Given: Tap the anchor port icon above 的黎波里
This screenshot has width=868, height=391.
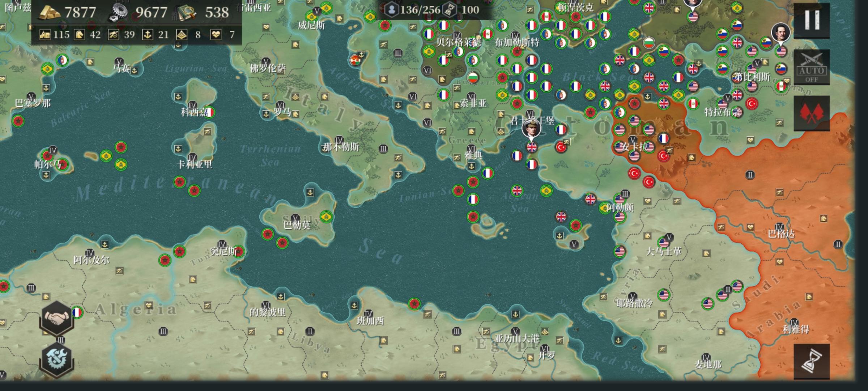Looking at the screenshot, I should [280, 297].
